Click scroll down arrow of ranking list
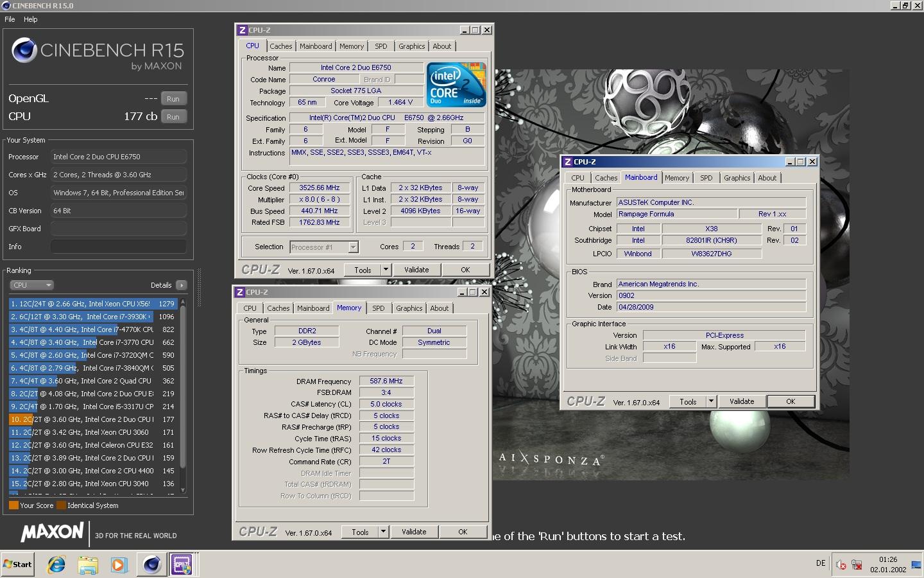The image size is (924, 578). coord(183,490)
